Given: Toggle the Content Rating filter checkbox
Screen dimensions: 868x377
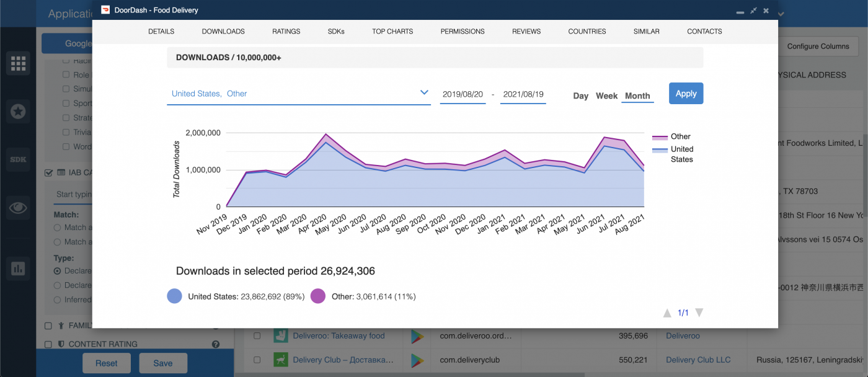Looking at the screenshot, I should pos(48,344).
